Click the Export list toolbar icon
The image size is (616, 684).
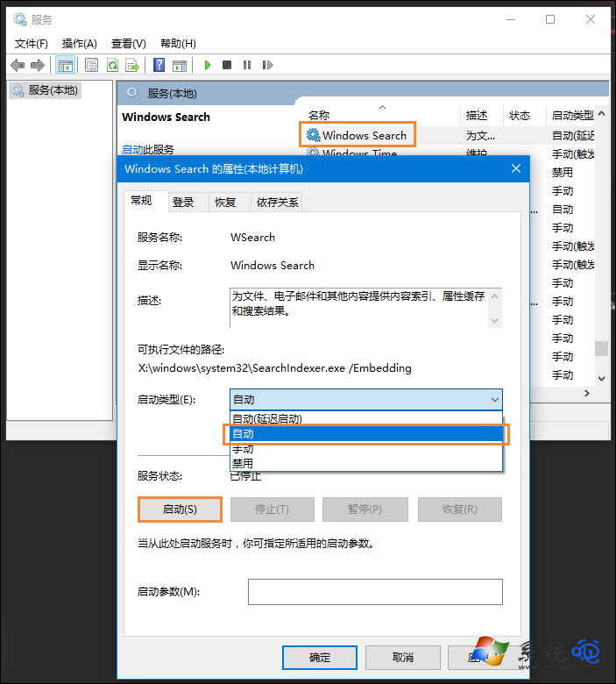(132, 65)
